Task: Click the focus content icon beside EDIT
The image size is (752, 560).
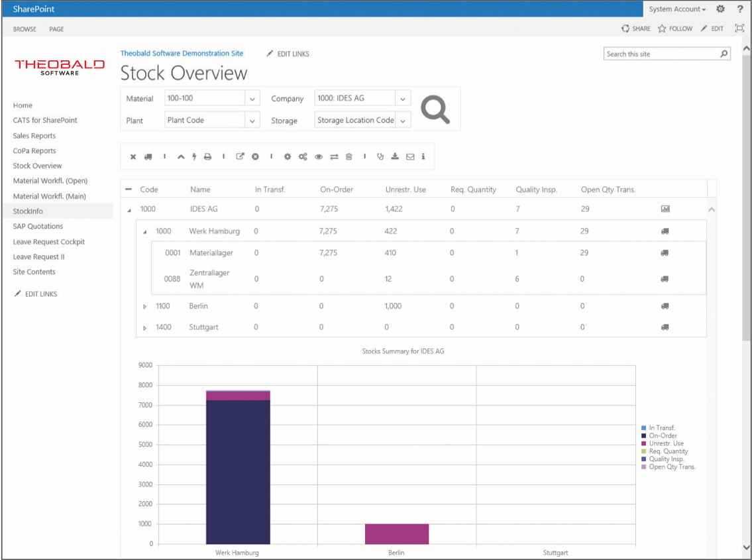Action: 739,28
